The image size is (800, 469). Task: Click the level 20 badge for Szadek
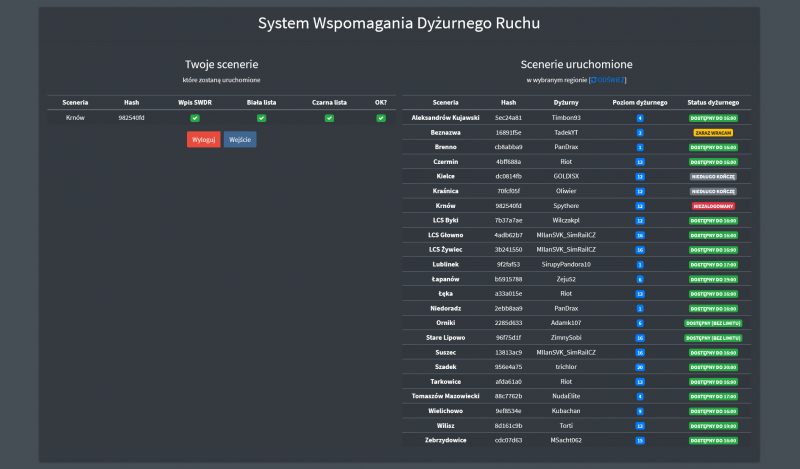pos(639,367)
